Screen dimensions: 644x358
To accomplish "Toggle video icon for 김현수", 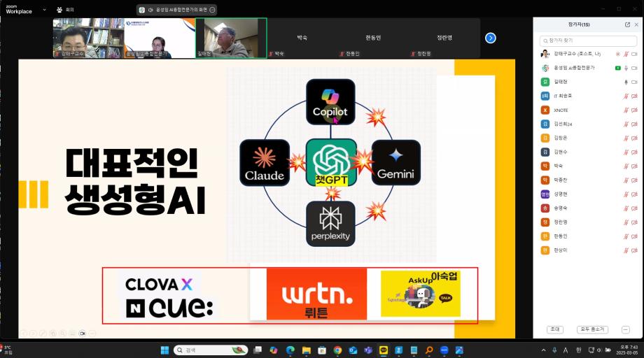I will (x=634, y=152).
